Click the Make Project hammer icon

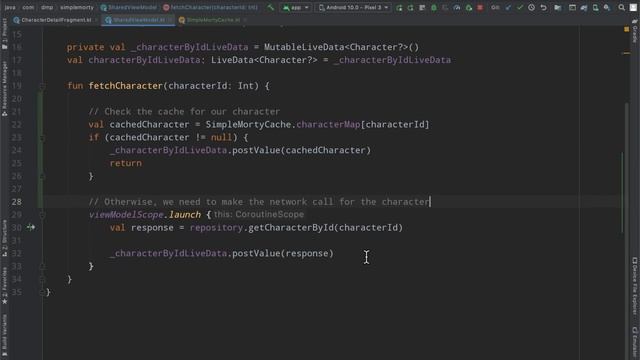click(x=271, y=7)
